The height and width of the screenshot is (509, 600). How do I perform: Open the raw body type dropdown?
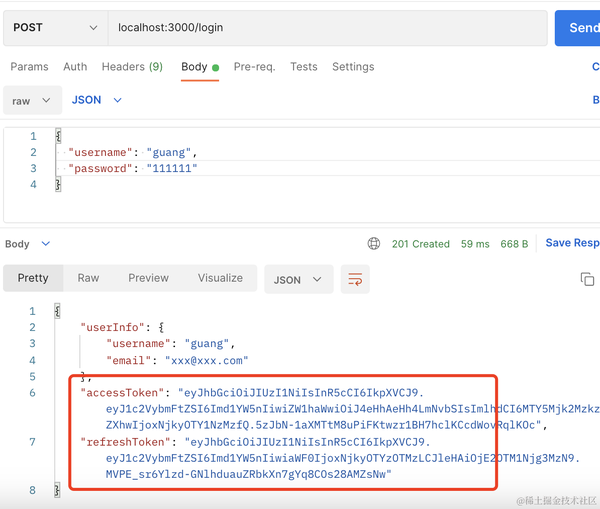(x=33, y=100)
